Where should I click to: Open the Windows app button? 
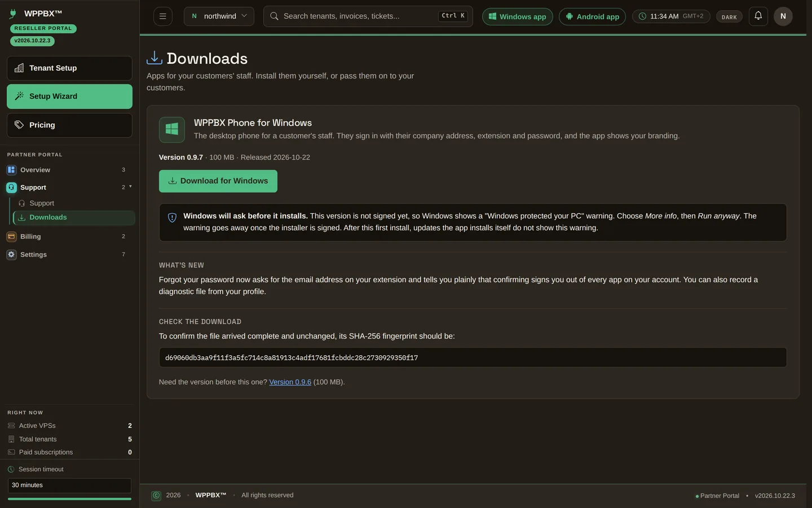[517, 16]
